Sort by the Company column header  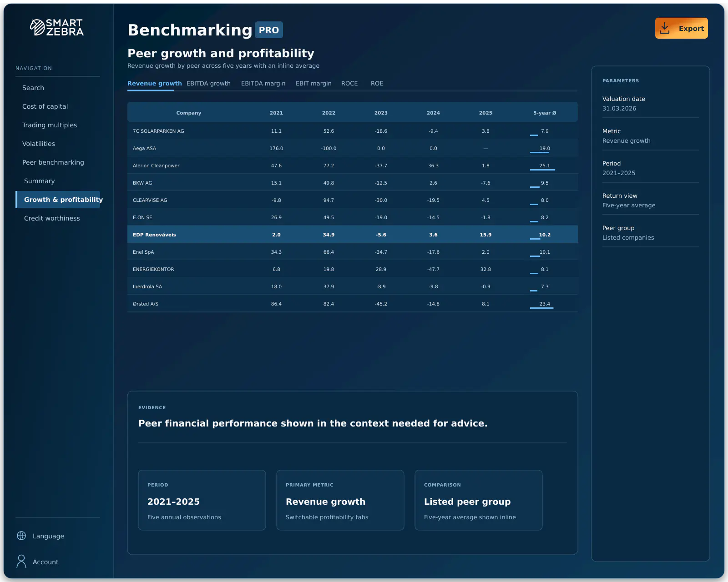[188, 113]
